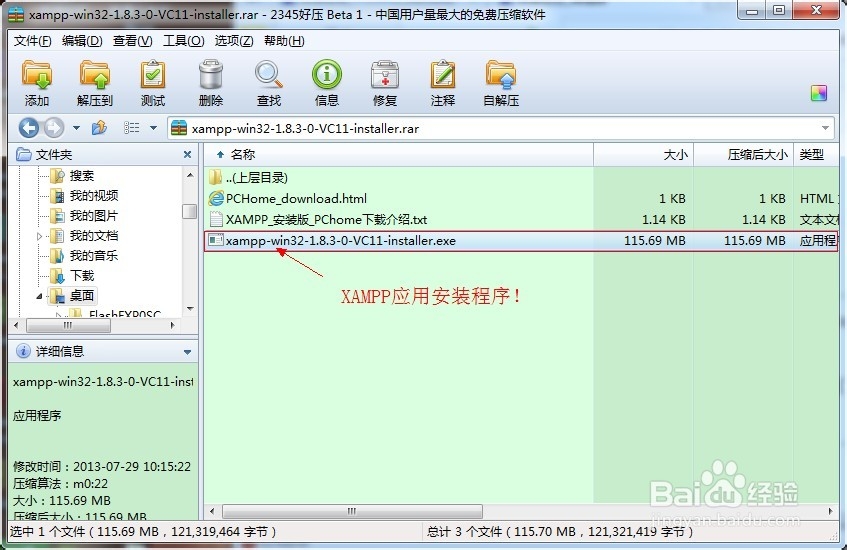Click the 1.14 KB size cell of the txt file
847x550 pixels.
click(663, 219)
